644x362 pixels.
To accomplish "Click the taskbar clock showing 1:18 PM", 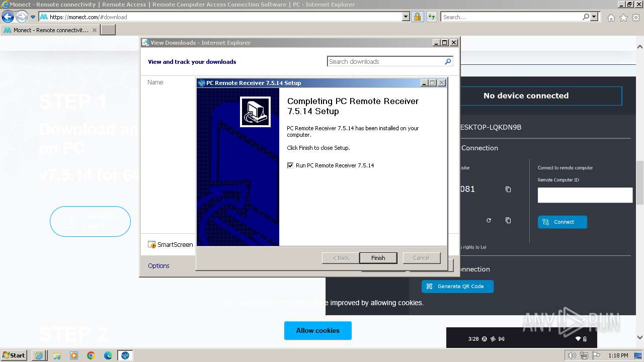I will point(618,355).
